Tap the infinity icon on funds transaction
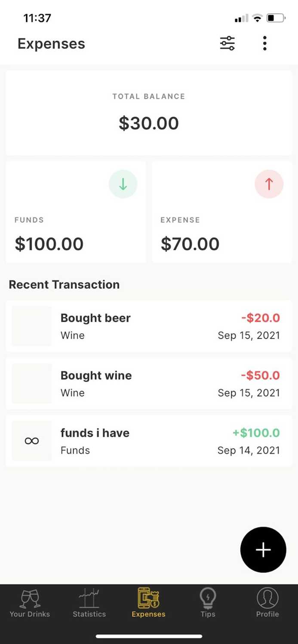The image size is (298, 644). tap(32, 441)
